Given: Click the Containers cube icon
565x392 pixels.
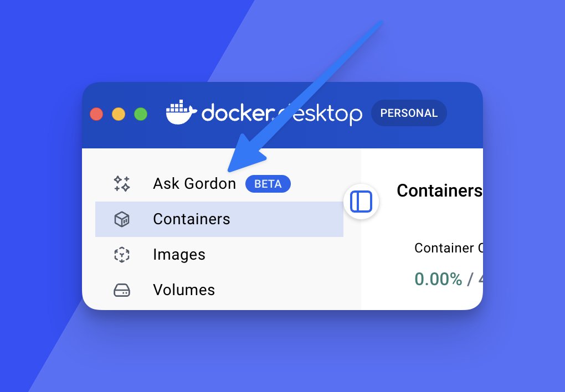Looking at the screenshot, I should click(x=122, y=219).
